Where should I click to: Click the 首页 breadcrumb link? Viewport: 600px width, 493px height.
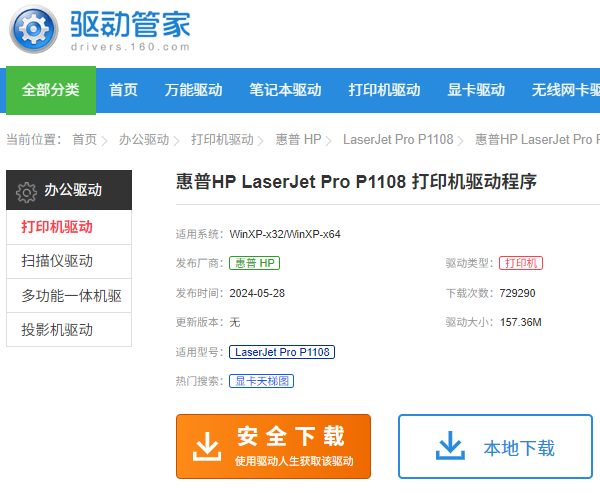[x=85, y=139]
